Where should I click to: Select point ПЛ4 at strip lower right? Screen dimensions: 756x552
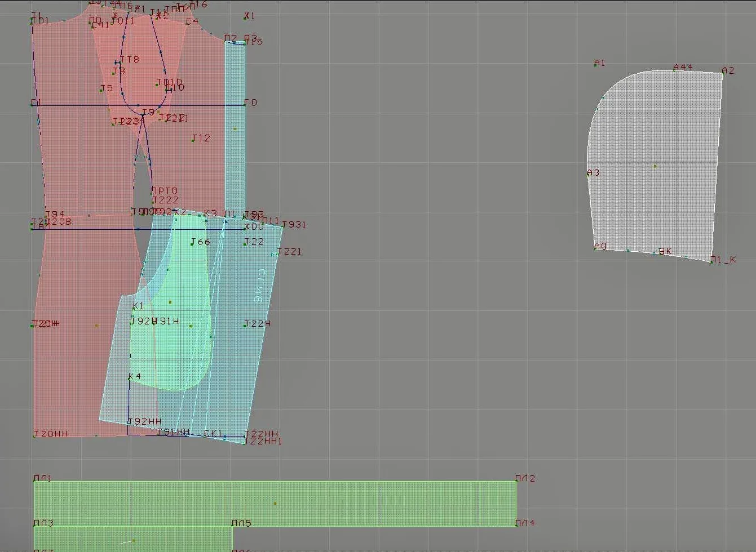click(x=525, y=523)
